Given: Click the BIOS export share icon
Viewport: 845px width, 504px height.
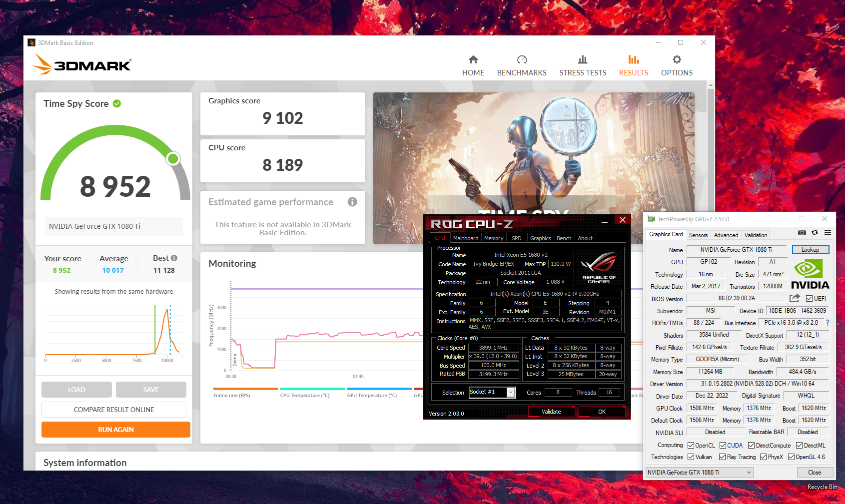Looking at the screenshot, I should pos(795,298).
